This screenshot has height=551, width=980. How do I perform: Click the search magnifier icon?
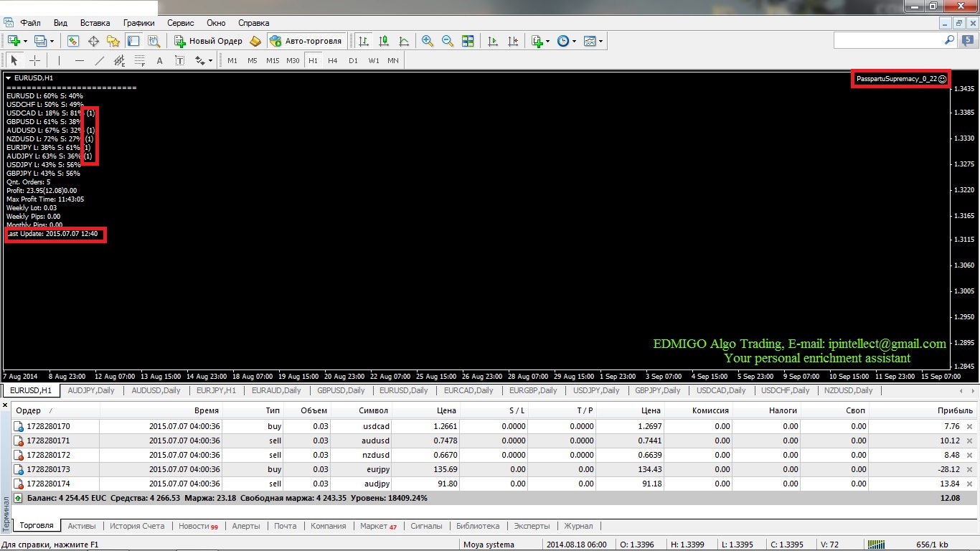(949, 41)
